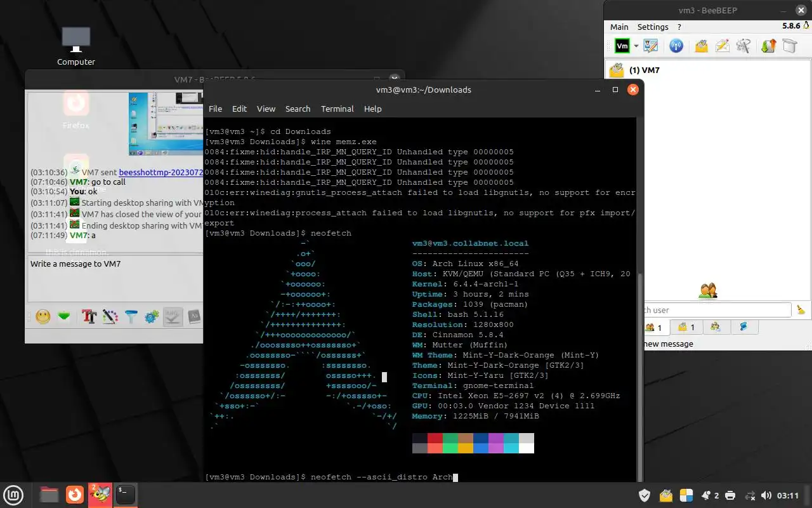Open the Help menu in the terminal

coord(372,109)
